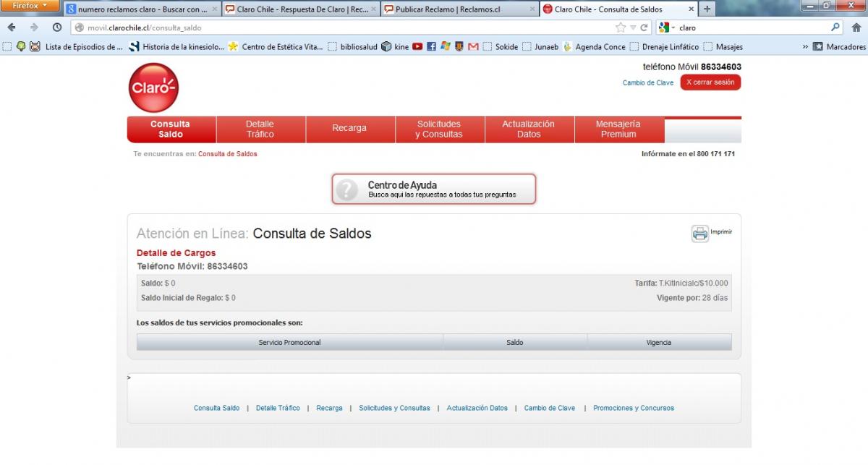This screenshot has height=465, width=868.
Task: Open the Windows flag bookmark icon
Action: (446, 47)
